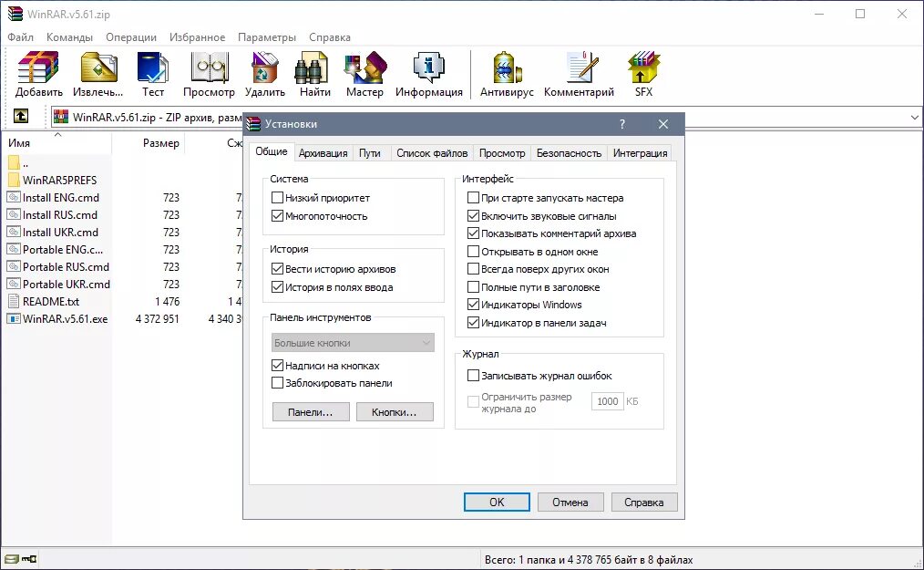Click the parent folder '..' icon
Screen dimensions: 924x570
(x=14, y=163)
